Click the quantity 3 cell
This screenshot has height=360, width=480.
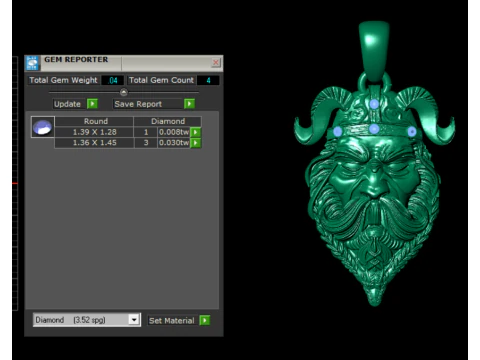click(x=146, y=143)
